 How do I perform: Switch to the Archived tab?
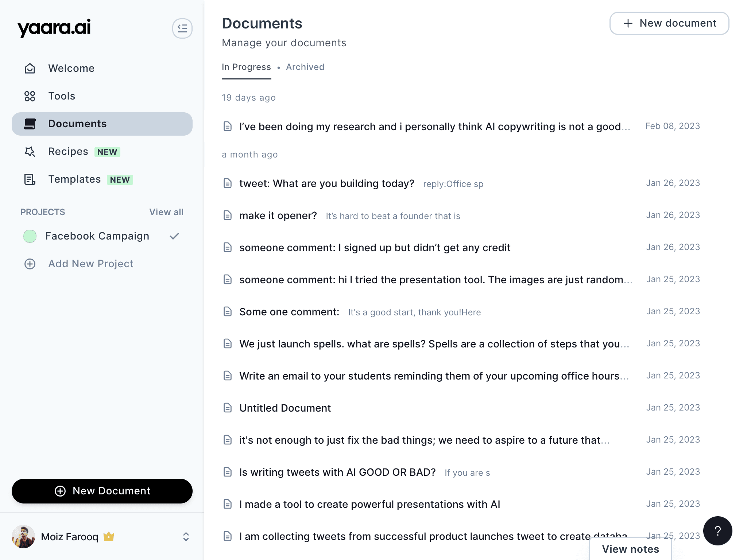coord(305,66)
